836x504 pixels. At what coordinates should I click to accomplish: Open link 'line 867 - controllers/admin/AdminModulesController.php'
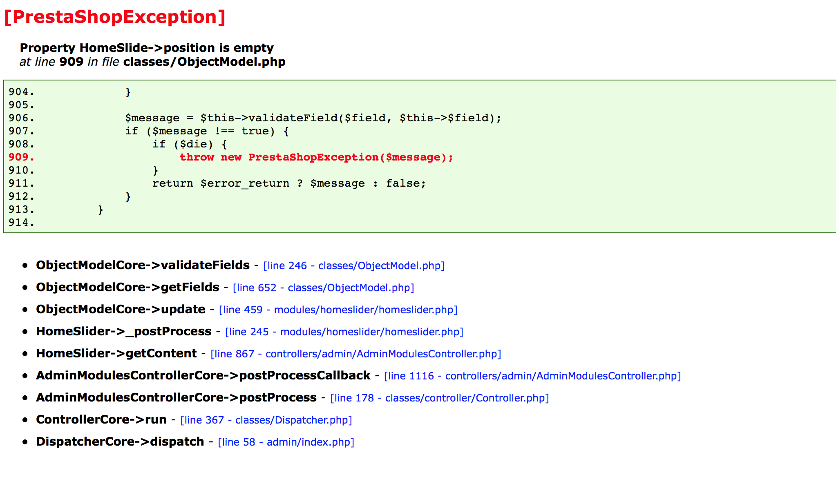pyautogui.click(x=355, y=354)
